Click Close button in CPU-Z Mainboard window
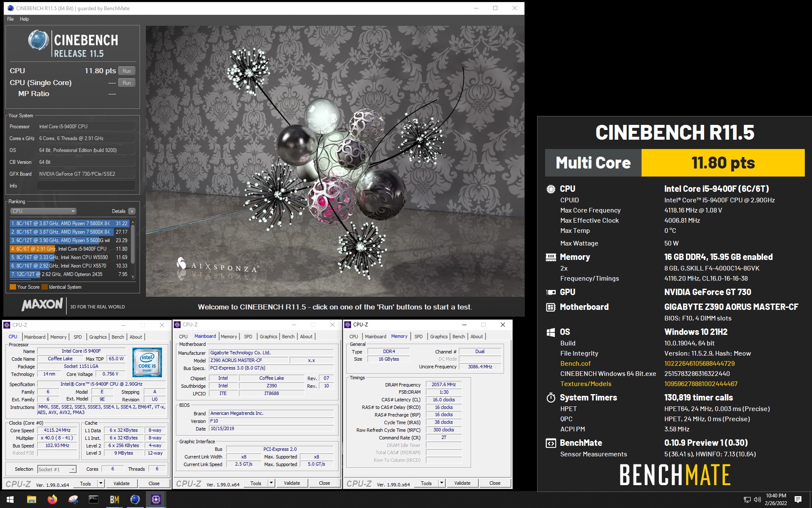The width and height of the screenshot is (812, 508). [x=324, y=483]
